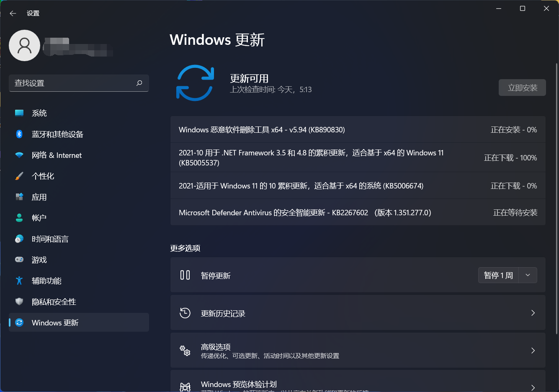The height and width of the screenshot is (392, 559).
Task: Open Privacy & security via the shield icon
Action: [19, 302]
